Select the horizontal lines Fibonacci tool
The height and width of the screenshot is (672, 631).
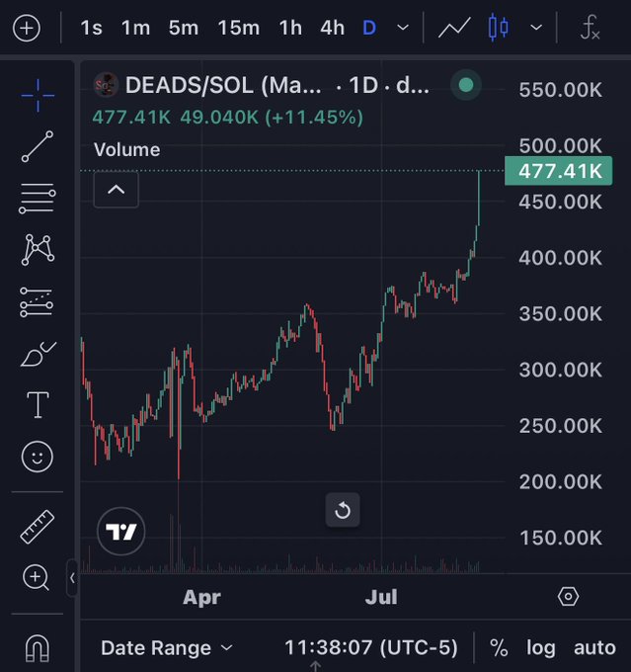point(38,198)
